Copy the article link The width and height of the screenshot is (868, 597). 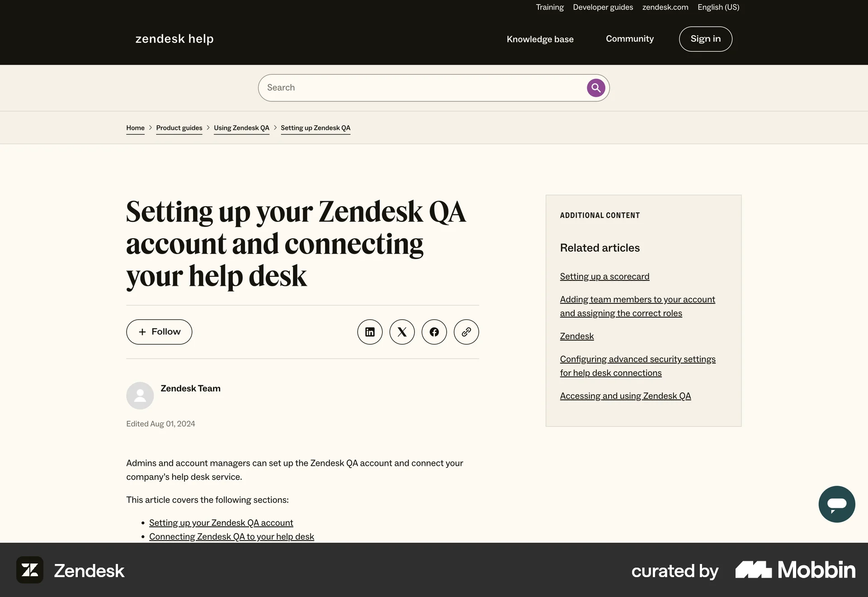click(x=466, y=332)
